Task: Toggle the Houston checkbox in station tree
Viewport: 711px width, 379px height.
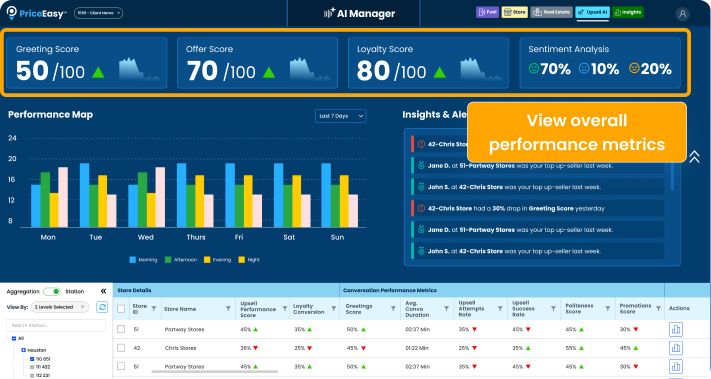Action: click(x=24, y=350)
